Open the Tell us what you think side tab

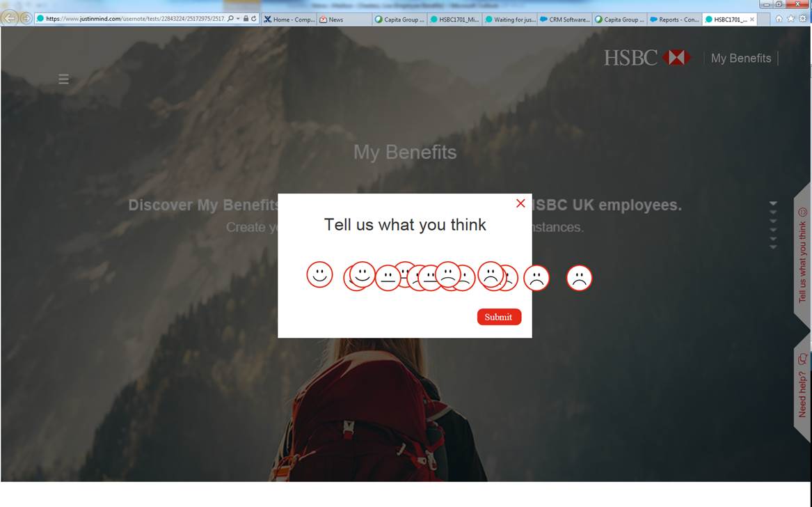pyautogui.click(x=802, y=256)
